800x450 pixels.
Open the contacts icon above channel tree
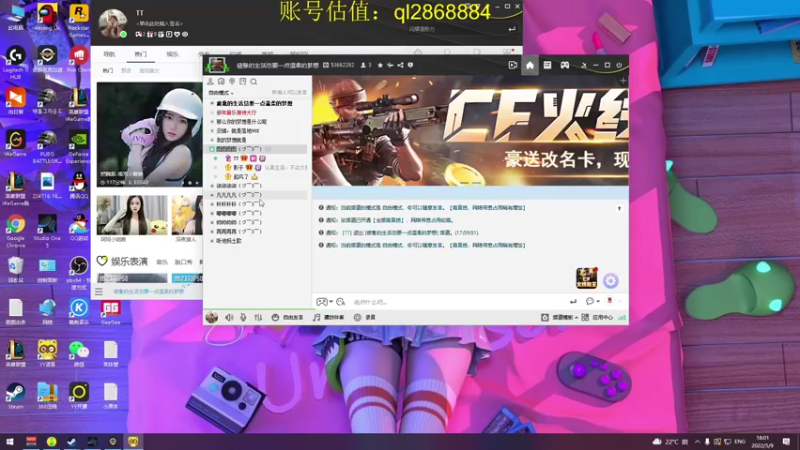point(210,82)
